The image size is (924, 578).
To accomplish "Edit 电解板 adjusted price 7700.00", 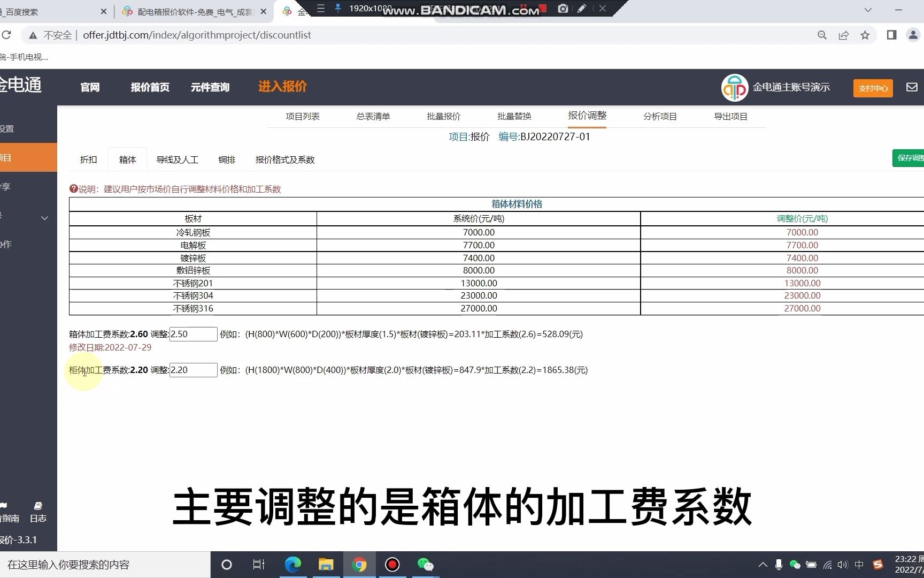I will point(802,245).
